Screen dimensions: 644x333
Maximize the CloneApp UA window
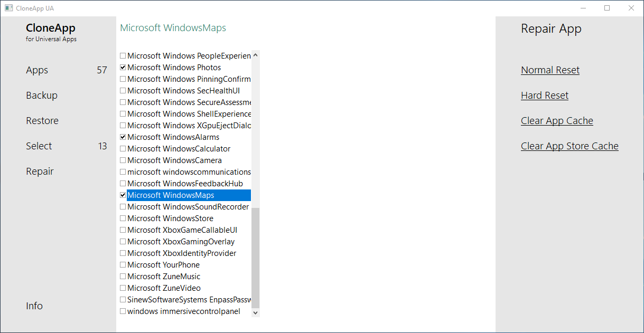point(607,8)
